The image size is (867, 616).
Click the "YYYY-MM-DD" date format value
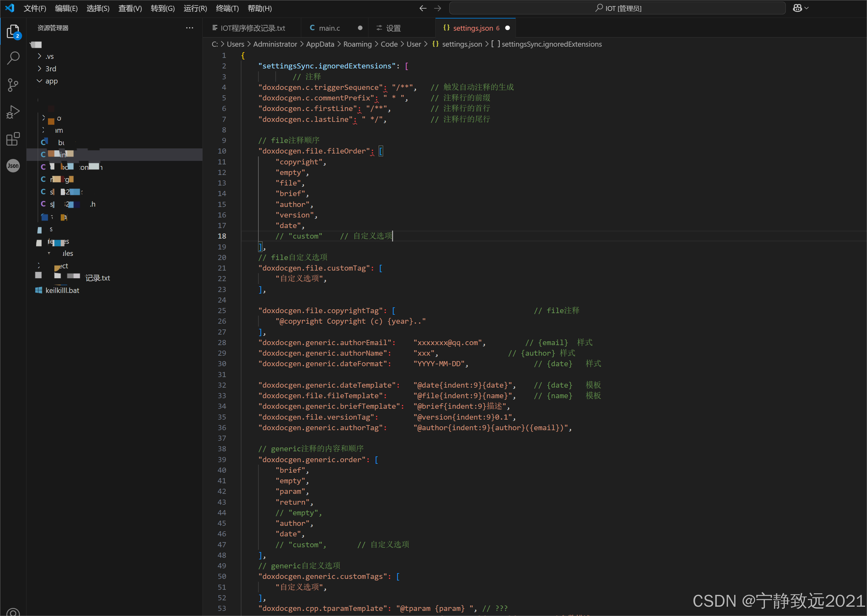[439, 363]
